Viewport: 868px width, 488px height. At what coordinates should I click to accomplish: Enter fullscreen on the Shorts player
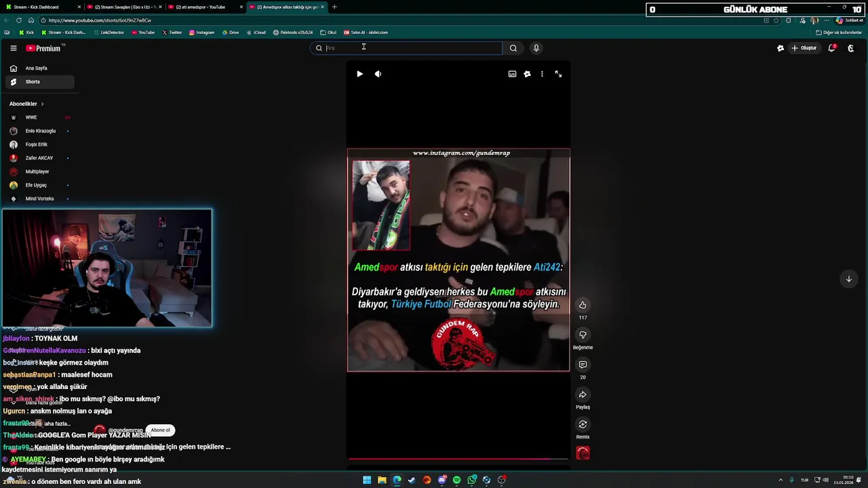(x=558, y=74)
